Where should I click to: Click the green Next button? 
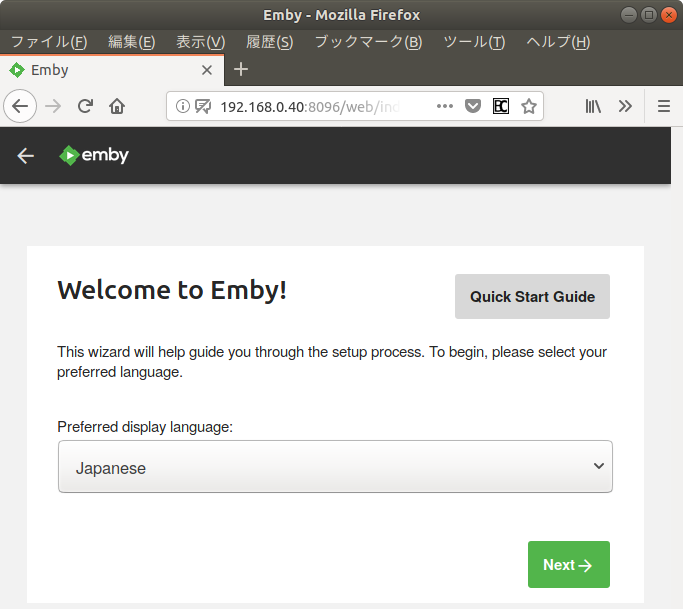[x=569, y=565]
